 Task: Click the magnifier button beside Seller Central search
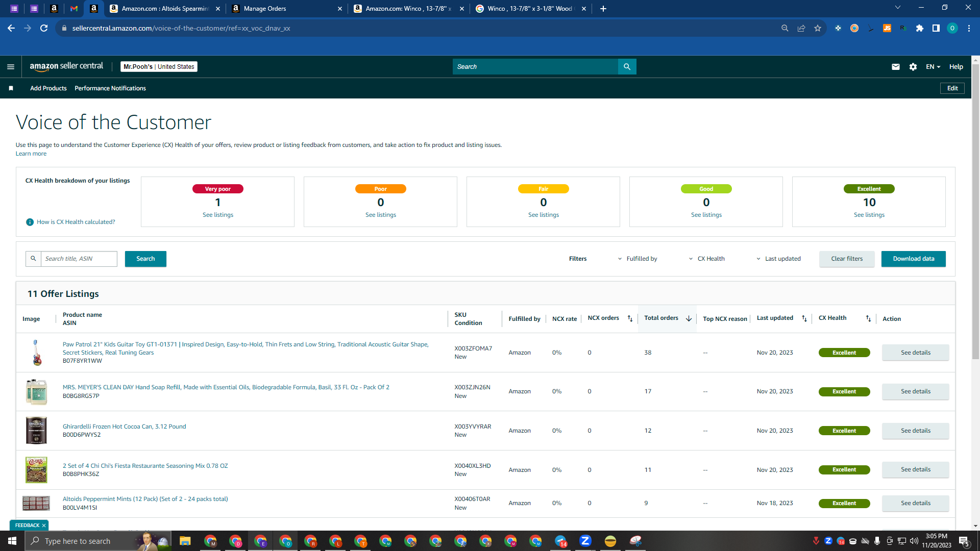(627, 67)
